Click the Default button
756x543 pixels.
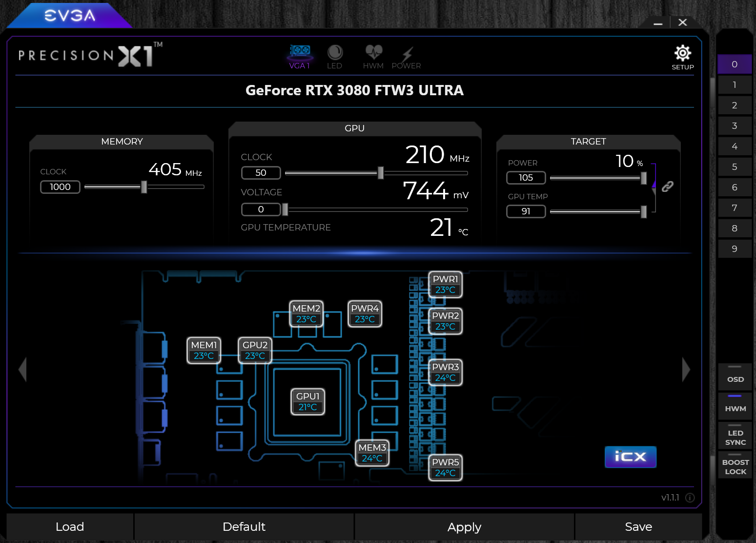[x=244, y=527]
